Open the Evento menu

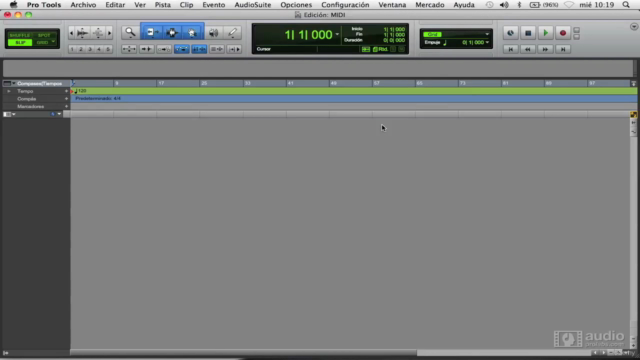(213, 5)
